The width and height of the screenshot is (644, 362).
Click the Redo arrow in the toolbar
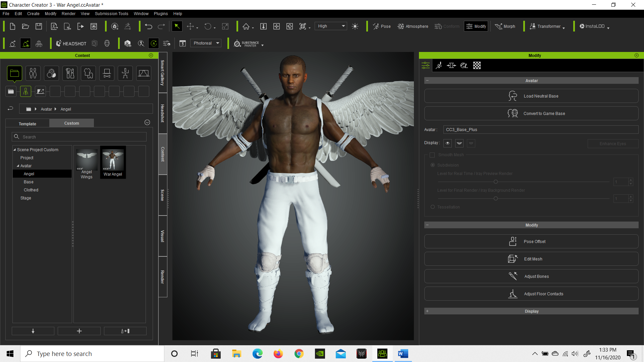click(161, 26)
